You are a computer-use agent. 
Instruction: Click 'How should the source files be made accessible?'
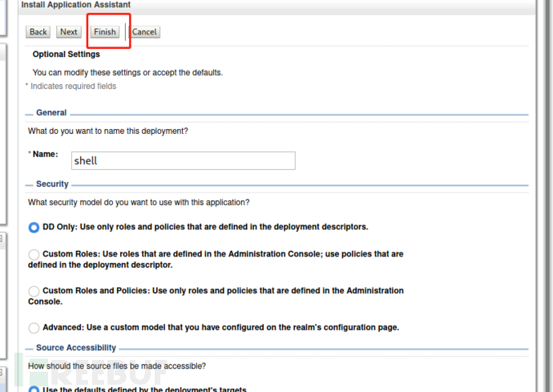[x=117, y=366]
